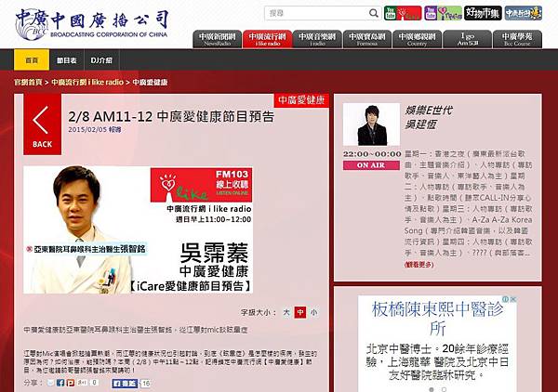Viewport: 558px width, 392px height.
Task: Set font size to 中 (medium)
Action: [300, 312]
